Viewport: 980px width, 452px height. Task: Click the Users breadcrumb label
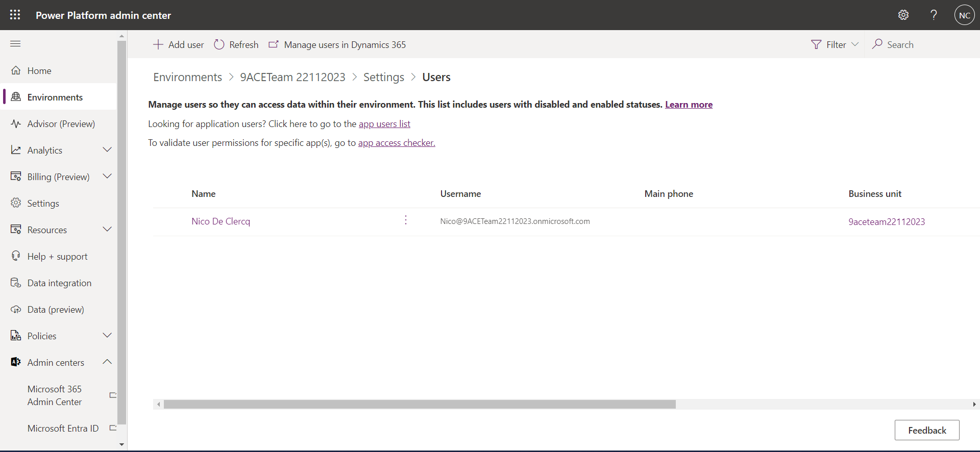436,77
